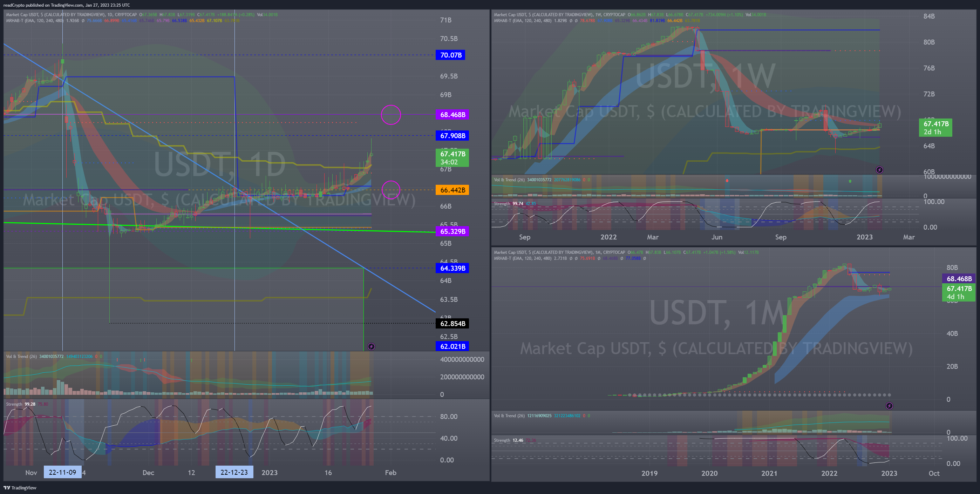Screen dimensions: 980x494
Task: Open the weekly chart MRHAB-T indicator legend
Action: 597,21
